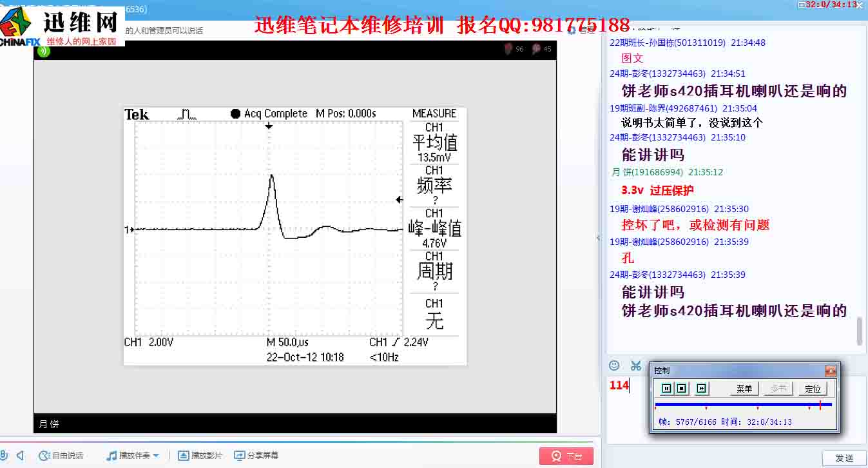This screenshot has height=468, width=868.
Task: Click the green sound indicator on the video
Action: 43,50
